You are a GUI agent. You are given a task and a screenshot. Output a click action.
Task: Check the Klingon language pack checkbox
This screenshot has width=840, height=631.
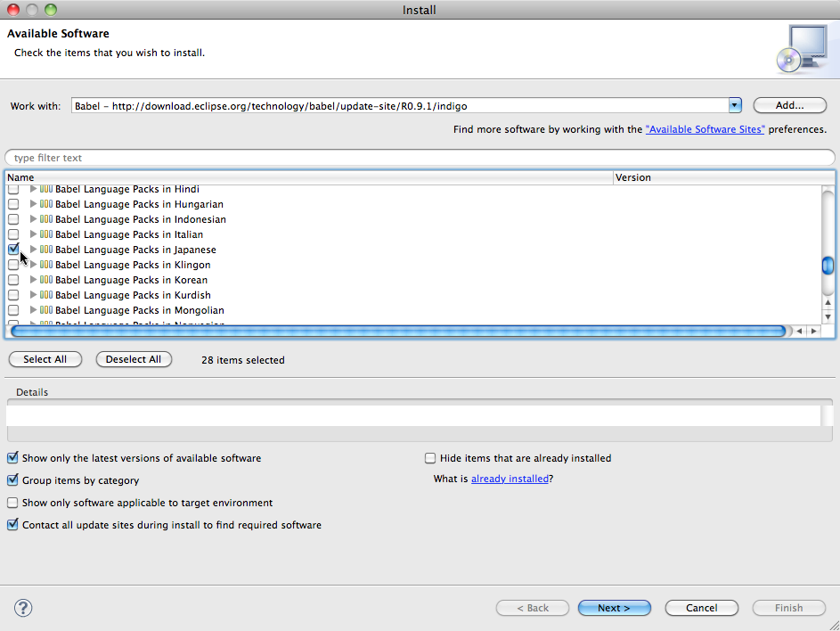point(13,265)
